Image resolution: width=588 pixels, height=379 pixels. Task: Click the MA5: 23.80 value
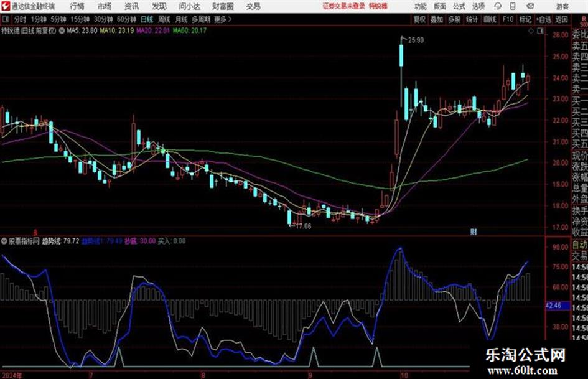point(82,30)
